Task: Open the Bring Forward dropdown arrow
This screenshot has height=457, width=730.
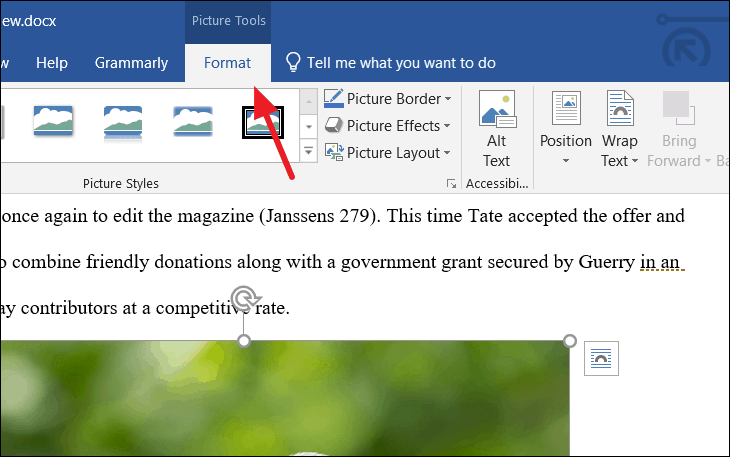Action: click(708, 161)
